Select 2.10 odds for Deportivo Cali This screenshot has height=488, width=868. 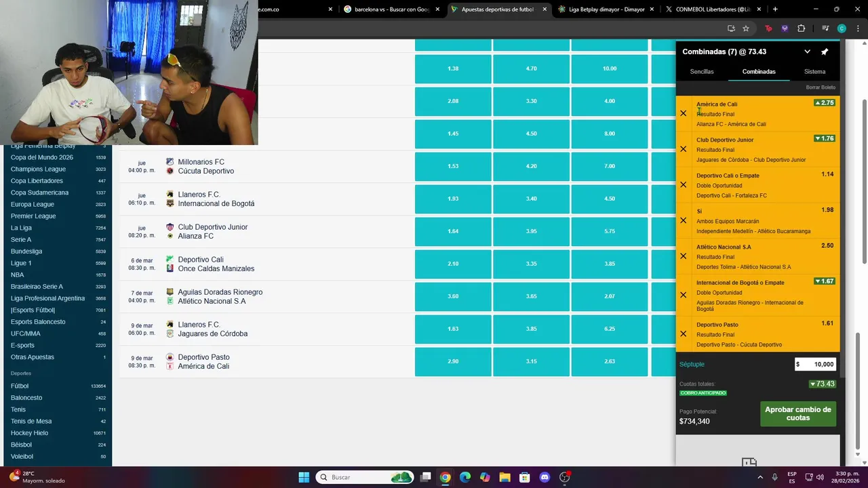point(453,264)
